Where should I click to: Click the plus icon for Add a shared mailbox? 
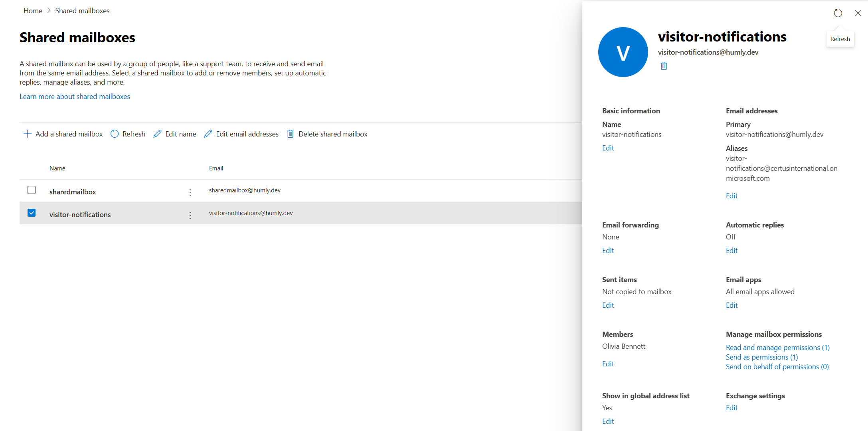[28, 134]
